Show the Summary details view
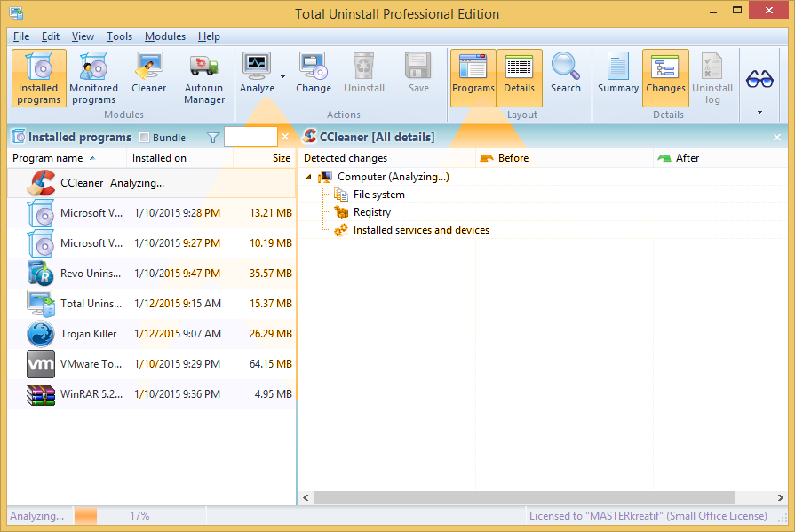The width and height of the screenshot is (795, 532). (618, 74)
